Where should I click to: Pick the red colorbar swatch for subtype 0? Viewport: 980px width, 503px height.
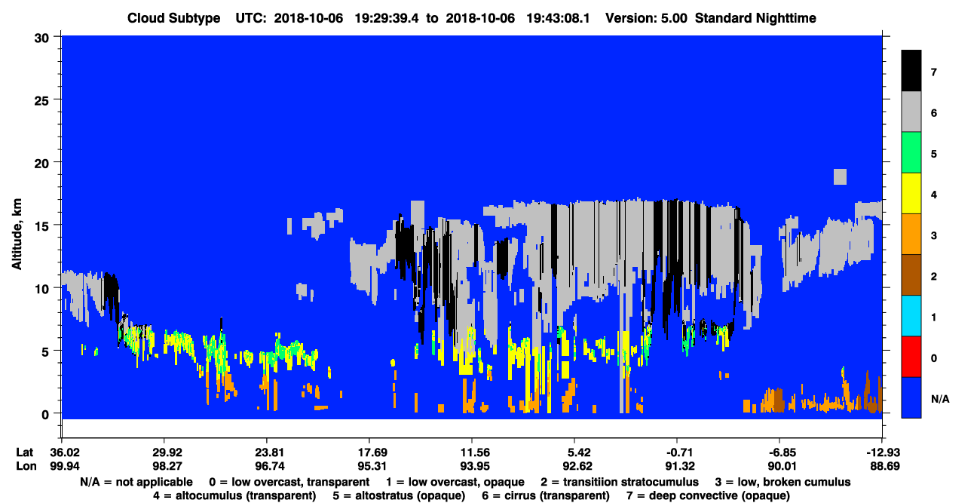911,356
